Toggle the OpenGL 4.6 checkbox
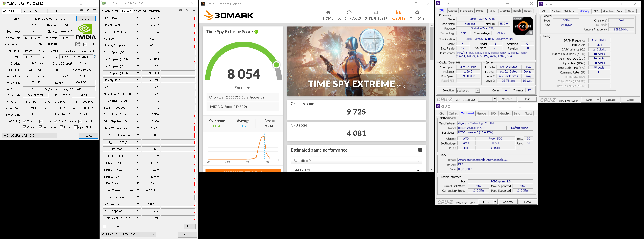The height and width of the screenshot is (239, 644). point(76,127)
